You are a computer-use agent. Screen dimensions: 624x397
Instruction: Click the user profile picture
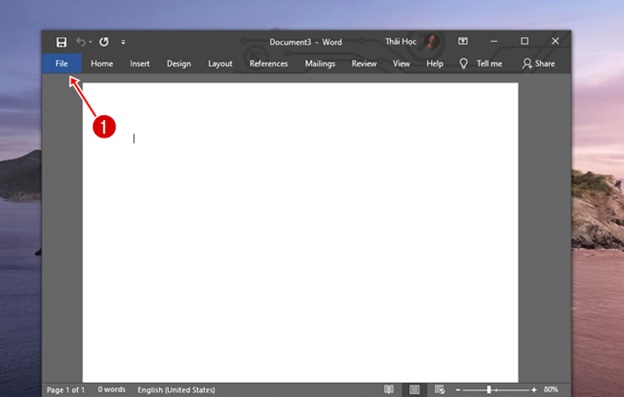click(x=431, y=41)
